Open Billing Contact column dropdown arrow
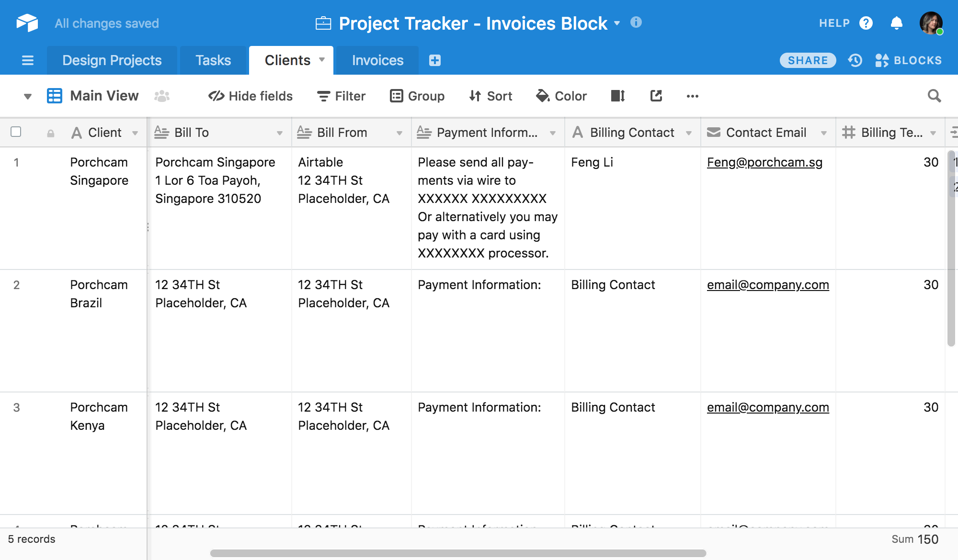The image size is (958, 560). [x=689, y=133]
